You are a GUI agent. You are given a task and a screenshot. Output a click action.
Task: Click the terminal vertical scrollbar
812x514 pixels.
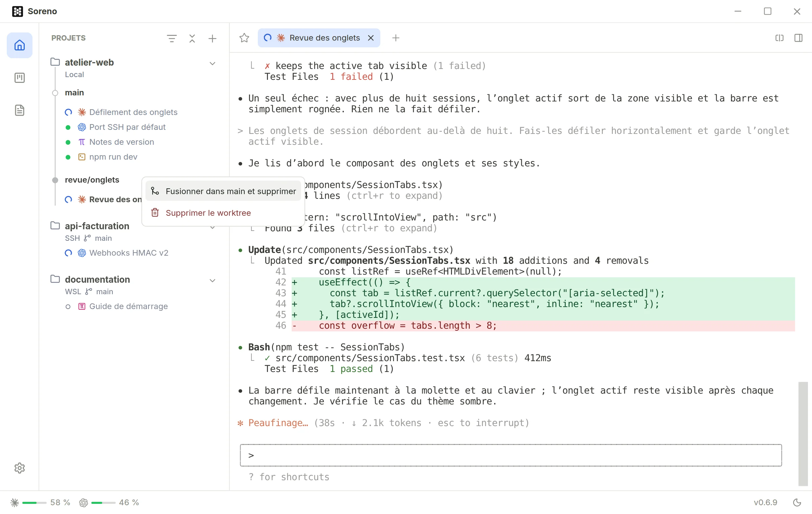click(x=803, y=434)
